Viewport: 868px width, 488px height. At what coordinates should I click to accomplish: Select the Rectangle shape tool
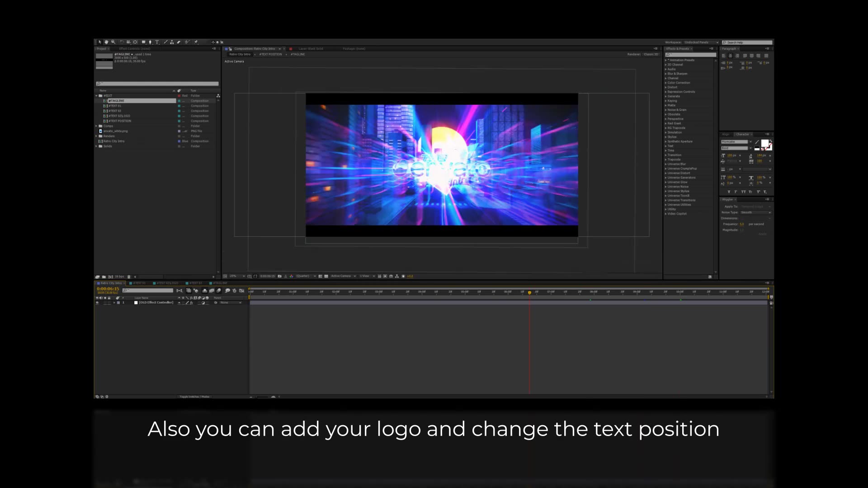point(143,42)
